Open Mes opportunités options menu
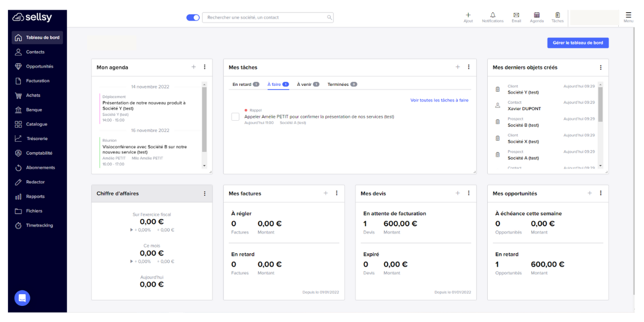 point(601,193)
